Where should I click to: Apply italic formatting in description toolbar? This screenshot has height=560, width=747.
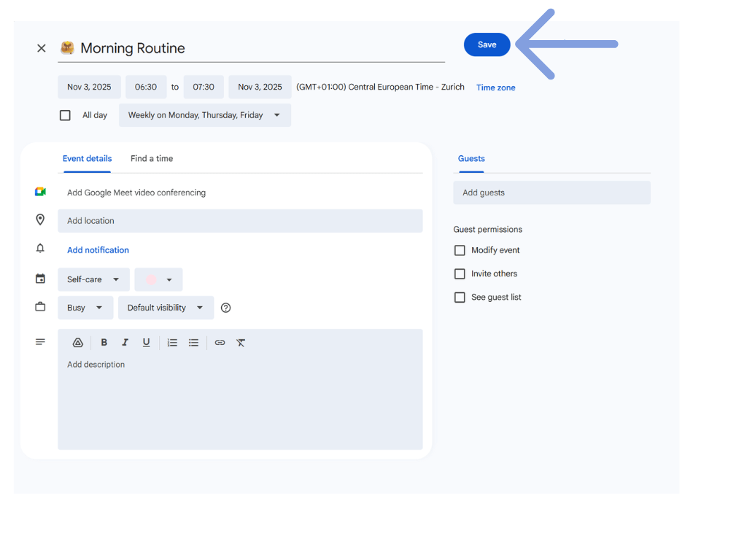125,343
